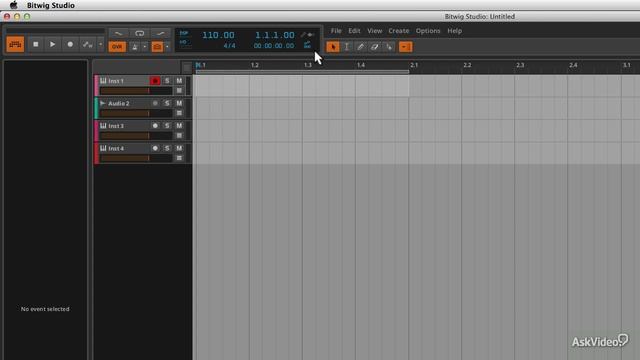640x360 pixels.
Task: Click the punch-out curve button
Action: [160, 33]
